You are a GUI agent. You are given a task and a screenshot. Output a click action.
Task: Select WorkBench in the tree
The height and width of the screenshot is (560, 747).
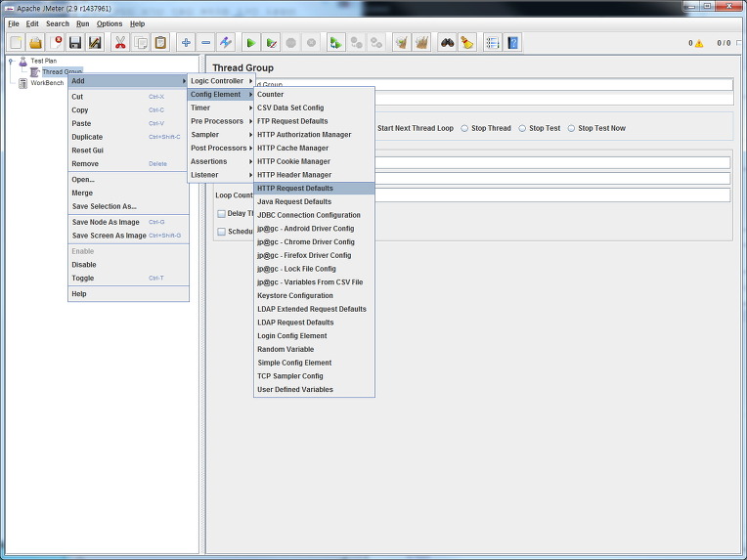47,83
